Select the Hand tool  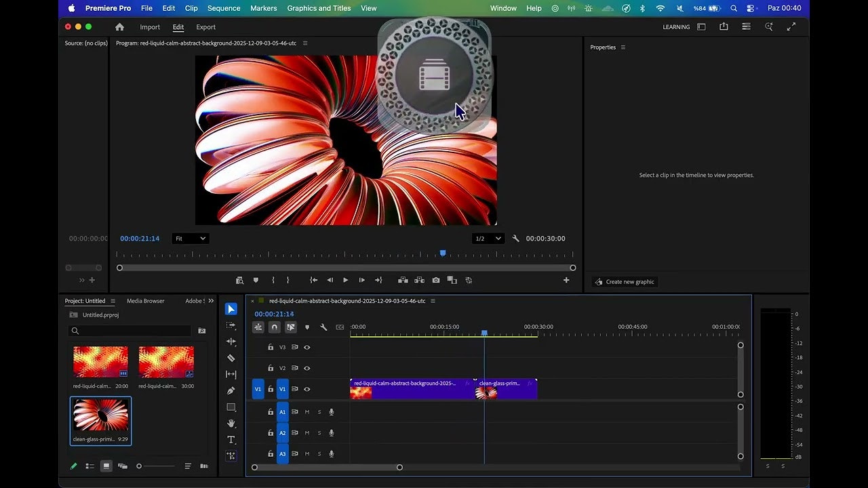coord(231,423)
